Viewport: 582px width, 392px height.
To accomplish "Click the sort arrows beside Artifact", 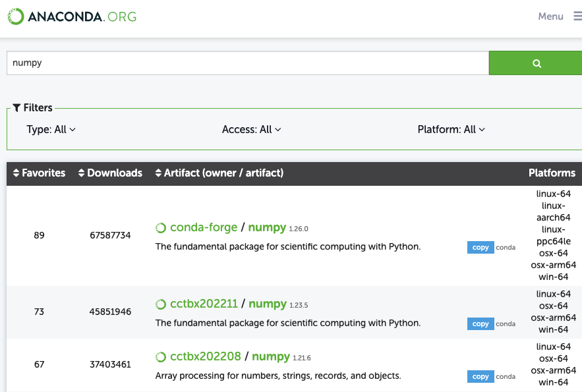I will pyautogui.click(x=158, y=173).
